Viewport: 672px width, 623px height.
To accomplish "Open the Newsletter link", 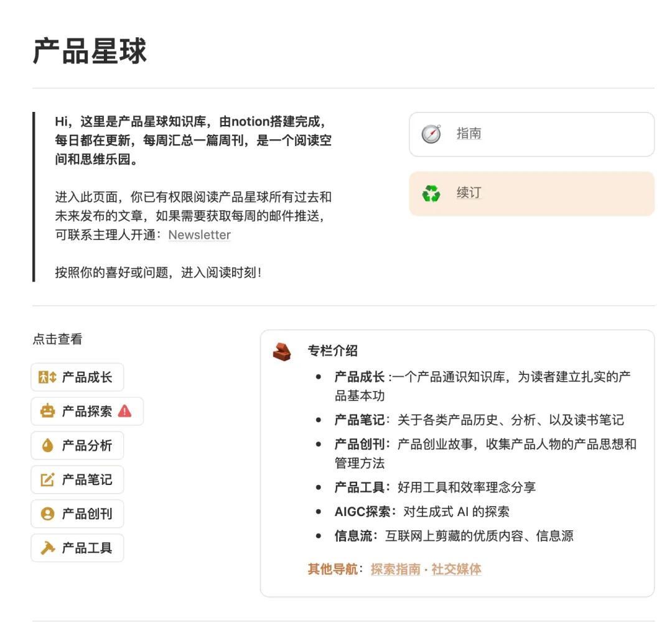I will (x=199, y=235).
